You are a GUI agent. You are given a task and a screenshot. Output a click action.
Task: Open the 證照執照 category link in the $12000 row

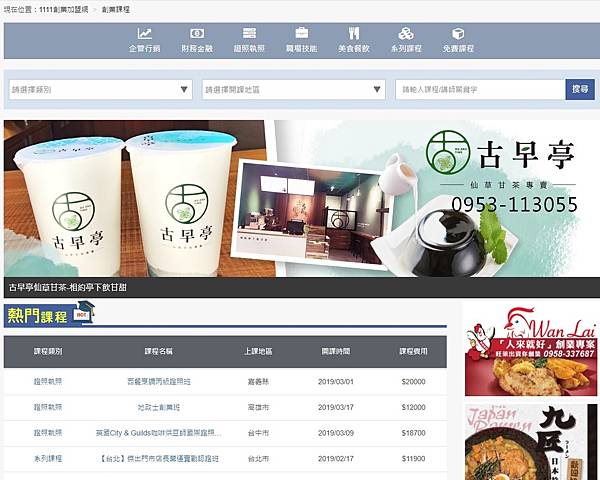pos(48,407)
